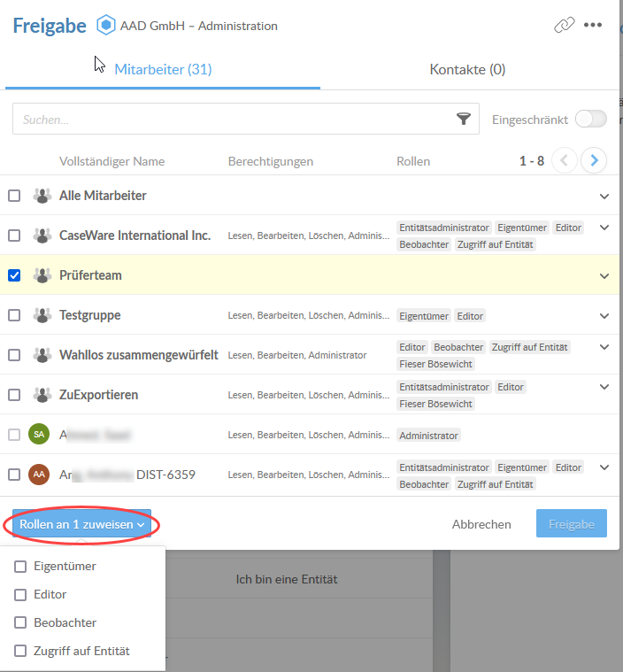The image size is (623, 672).
Task: Expand the Prüferteam row chevron
Action: pyautogui.click(x=604, y=276)
